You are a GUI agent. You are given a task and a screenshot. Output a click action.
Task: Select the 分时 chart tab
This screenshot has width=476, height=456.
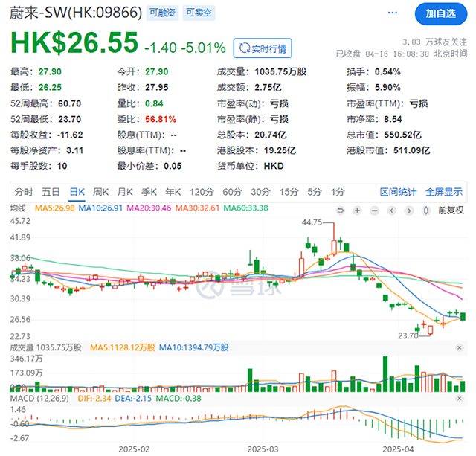[24, 192]
